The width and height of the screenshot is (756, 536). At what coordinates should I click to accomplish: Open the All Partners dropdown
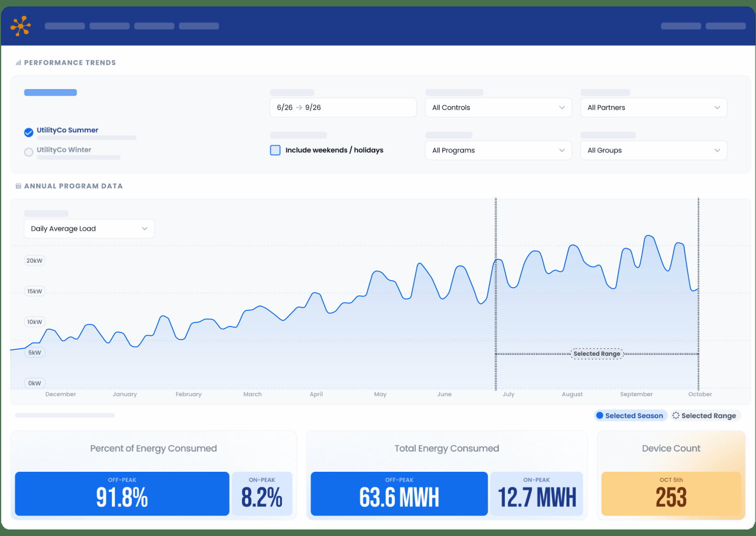tap(654, 107)
